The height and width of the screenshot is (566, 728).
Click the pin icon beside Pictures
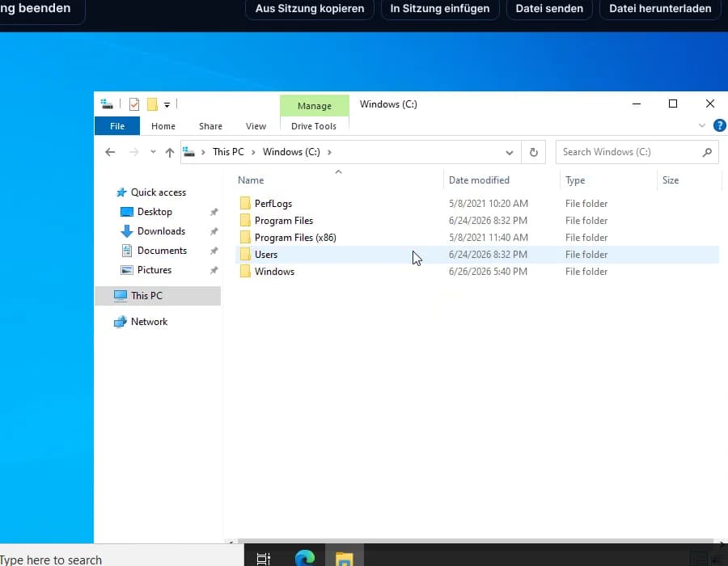pyautogui.click(x=214, y=270)
